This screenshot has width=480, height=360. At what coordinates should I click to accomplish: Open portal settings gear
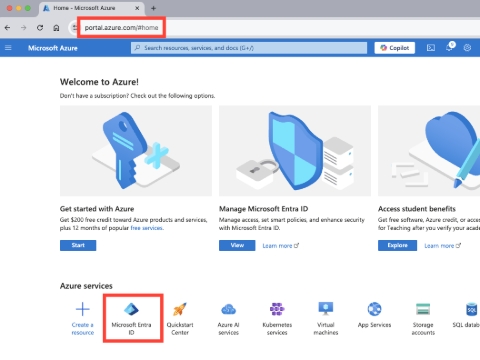tap(467, 48)
